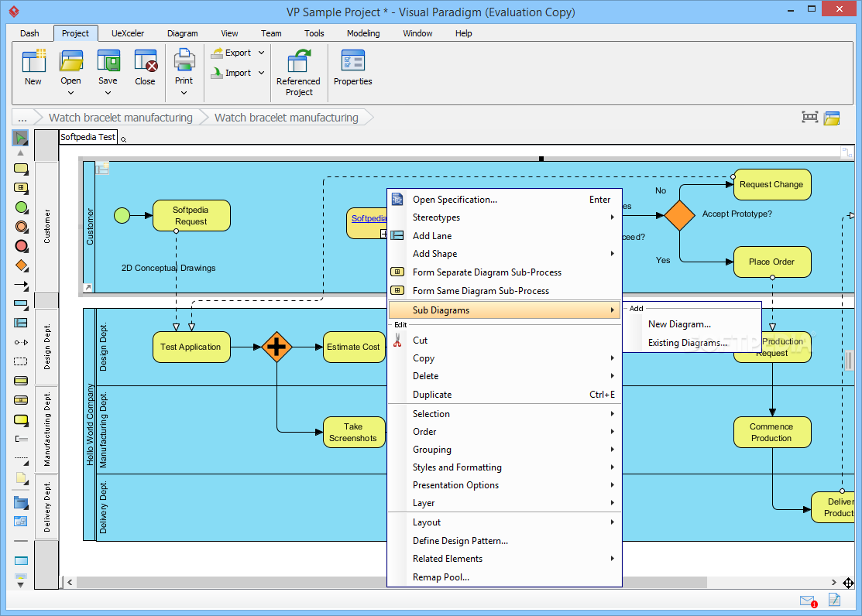Choose the orange Intermediate Event tool
This screenshot has height=616, width=862.
[x=22, y=227]
